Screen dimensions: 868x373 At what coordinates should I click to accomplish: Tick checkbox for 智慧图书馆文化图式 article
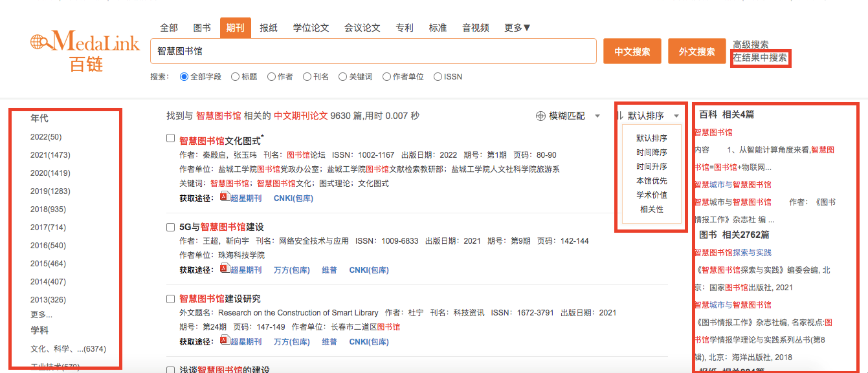170,138
